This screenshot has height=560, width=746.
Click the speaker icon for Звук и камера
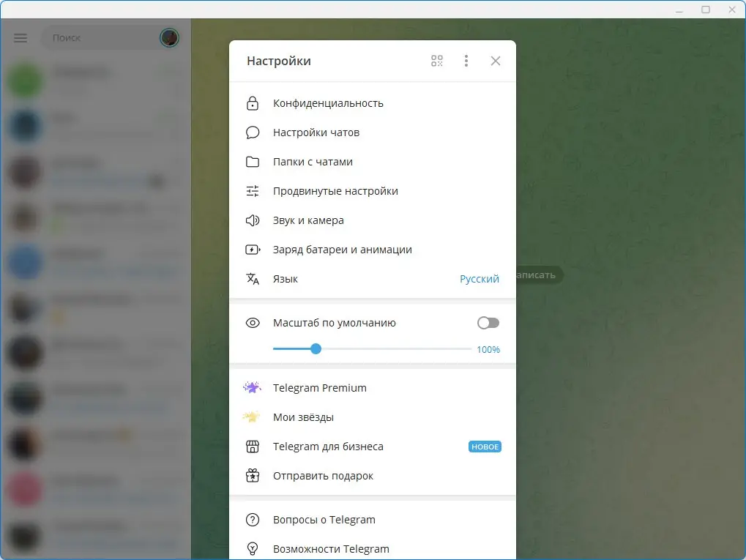[253, 220]
